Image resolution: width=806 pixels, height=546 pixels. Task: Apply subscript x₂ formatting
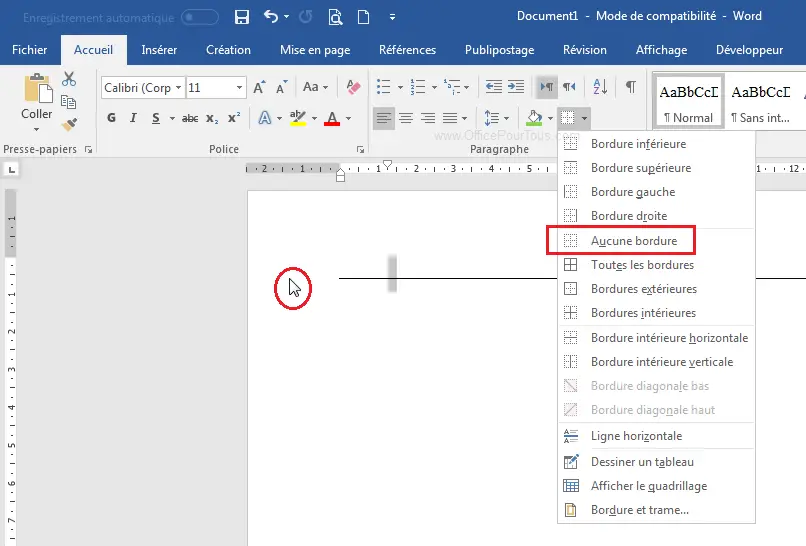[212, 118]
